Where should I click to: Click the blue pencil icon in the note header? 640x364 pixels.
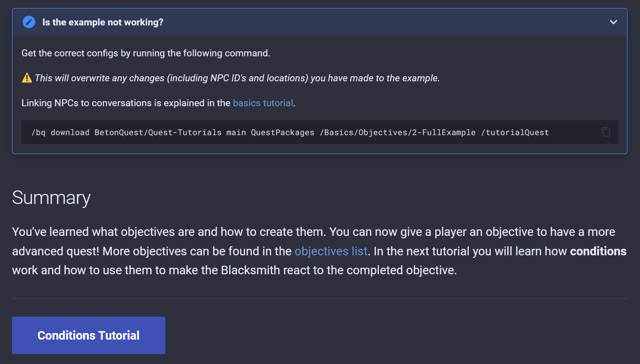(29, 22)
